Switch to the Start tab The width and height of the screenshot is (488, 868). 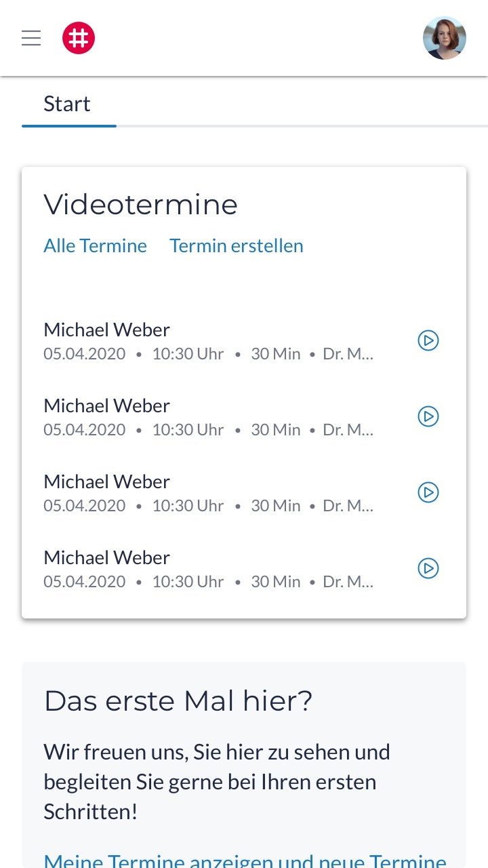(x=67, y=104)
